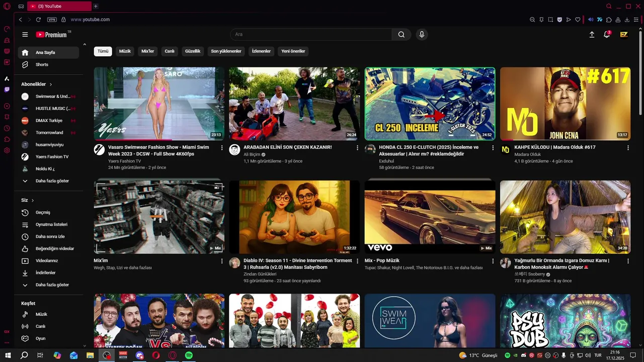
Task: Select the Son yüklenenler filter chip
Action: click(226, 51)
